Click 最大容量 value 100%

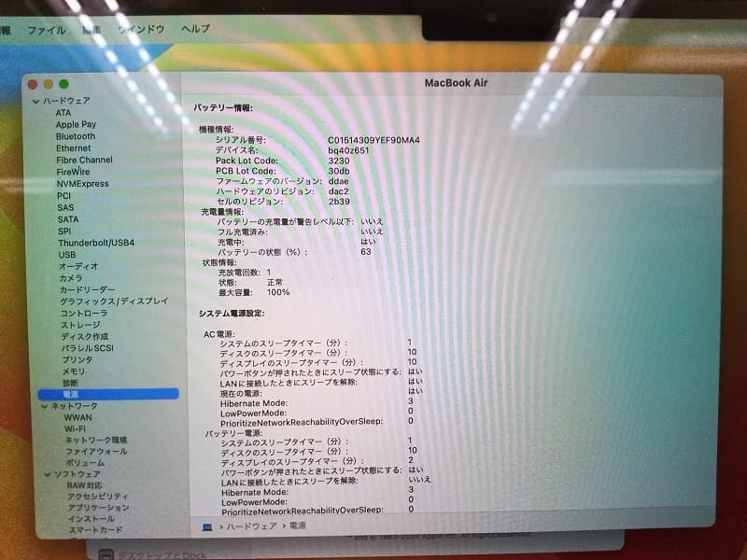(278, 292)
